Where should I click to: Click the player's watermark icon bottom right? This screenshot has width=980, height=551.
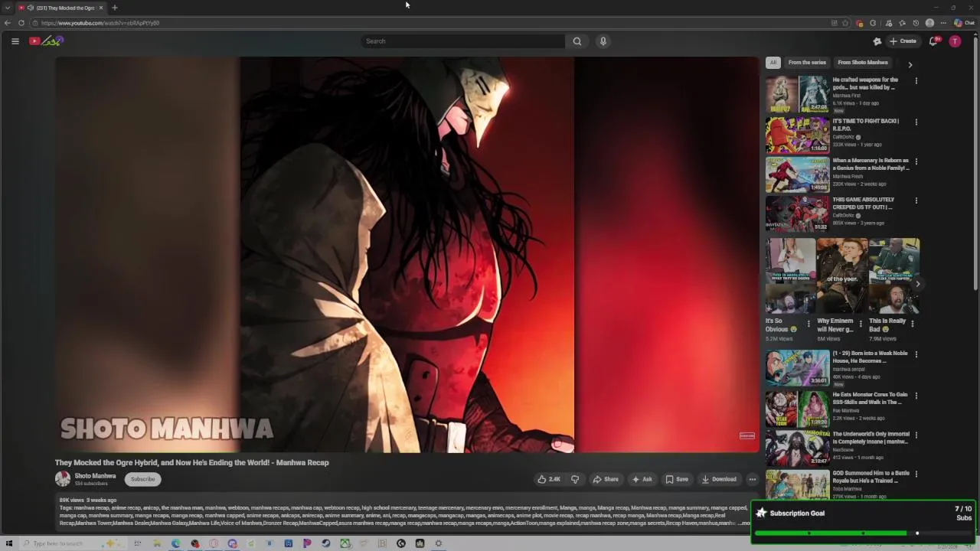tap(746, 436)
